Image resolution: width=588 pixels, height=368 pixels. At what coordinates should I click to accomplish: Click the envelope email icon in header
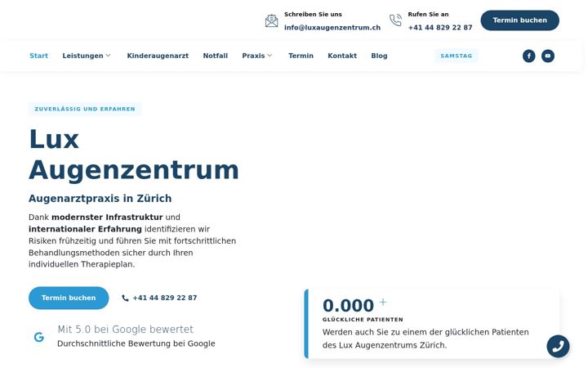point(271,20)
